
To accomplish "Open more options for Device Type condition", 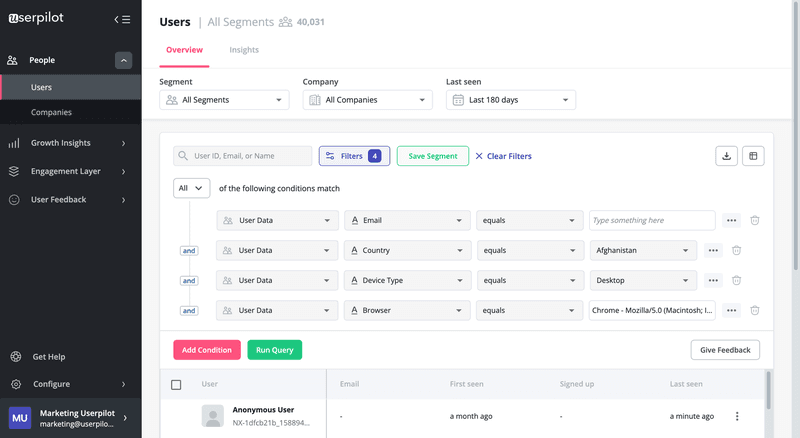I will (x=713, y=281).
